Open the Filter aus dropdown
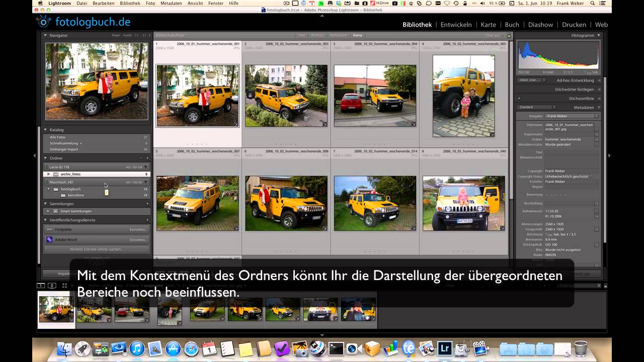 click(x=494, y=36)
